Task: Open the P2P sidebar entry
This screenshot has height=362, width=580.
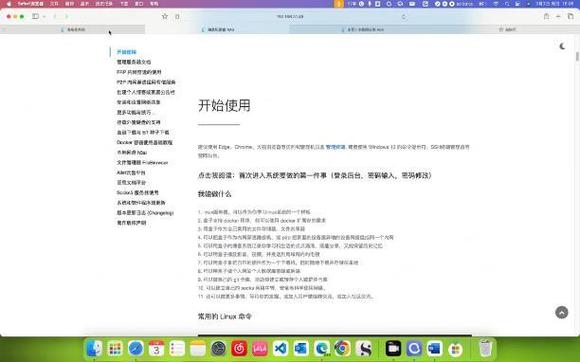Action: pos(146,82)
